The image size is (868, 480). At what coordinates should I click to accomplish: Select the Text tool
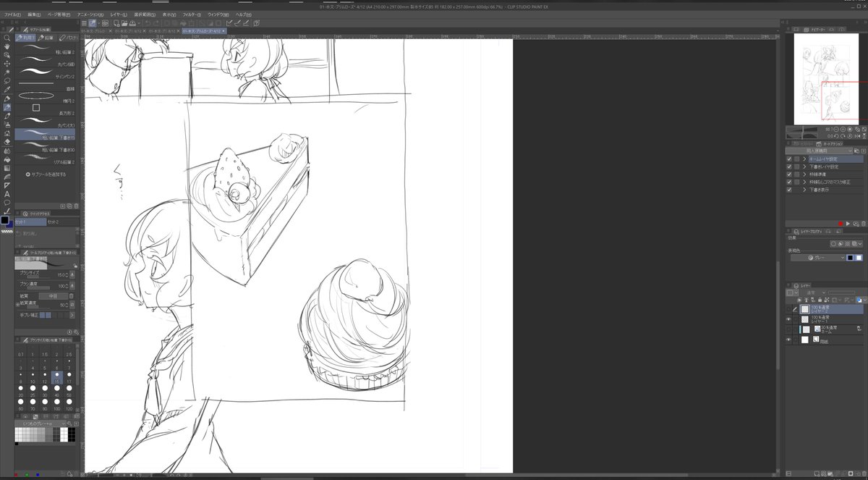click(7, 194)
